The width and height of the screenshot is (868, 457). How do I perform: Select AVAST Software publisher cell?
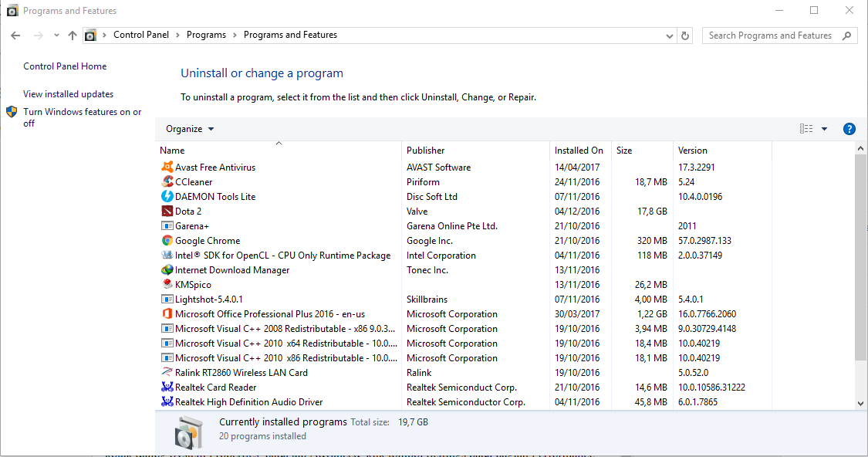pyautogui.click(x=438, y=168)
